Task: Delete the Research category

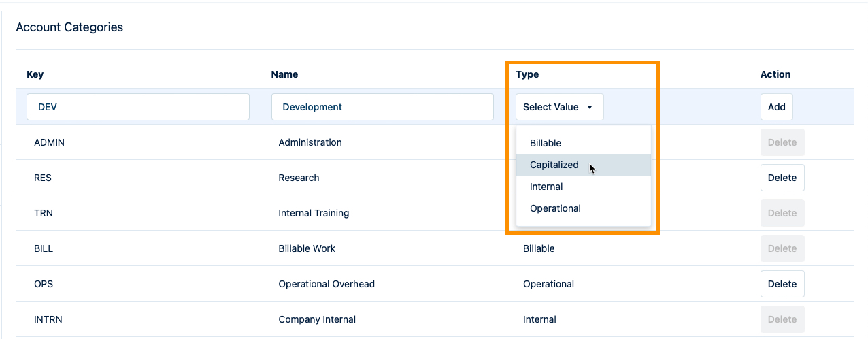Action: point(782,178)
